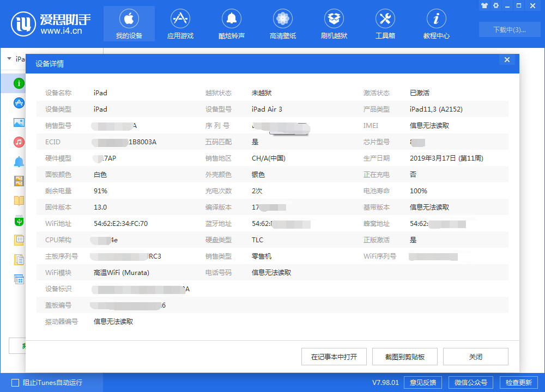
Task: Click the disk type TLC value
Action: (258, 240)
